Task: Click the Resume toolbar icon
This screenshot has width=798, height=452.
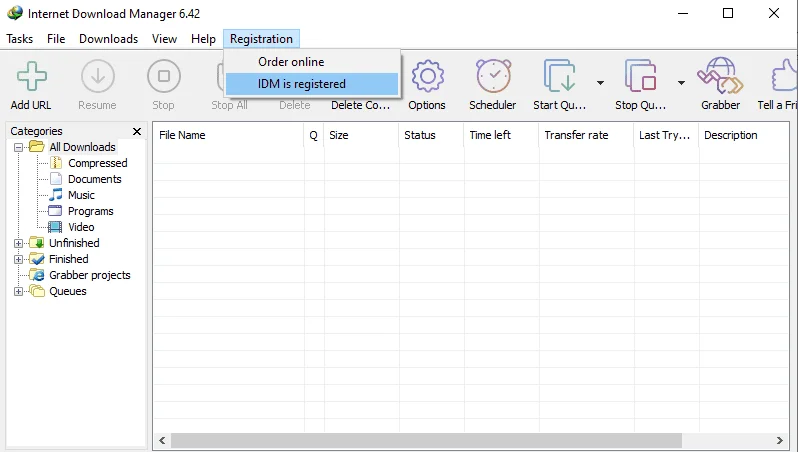Action: pyautogui.click(x=98, y=76)
